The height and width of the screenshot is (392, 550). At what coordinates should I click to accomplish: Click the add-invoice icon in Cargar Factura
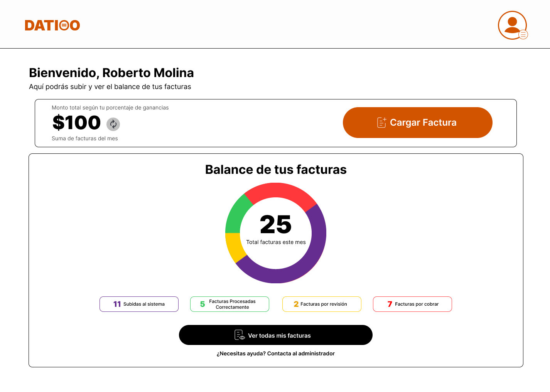(x=381, y=122)
